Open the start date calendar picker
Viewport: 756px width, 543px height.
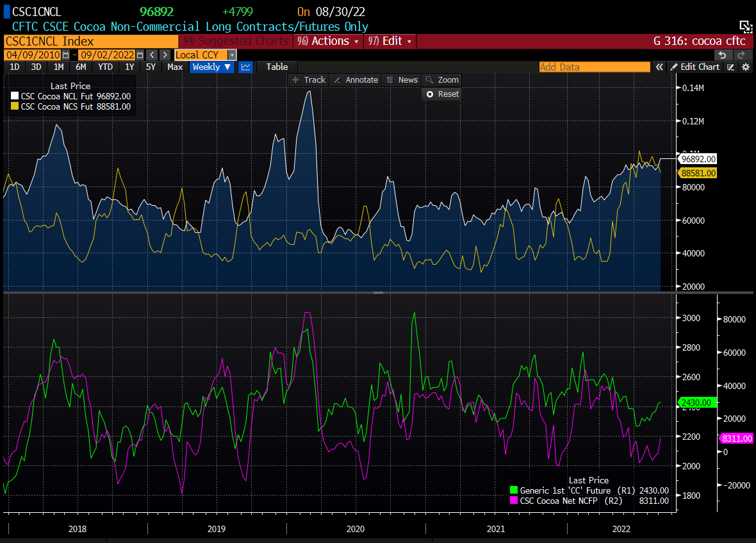[x=65, y=55]
